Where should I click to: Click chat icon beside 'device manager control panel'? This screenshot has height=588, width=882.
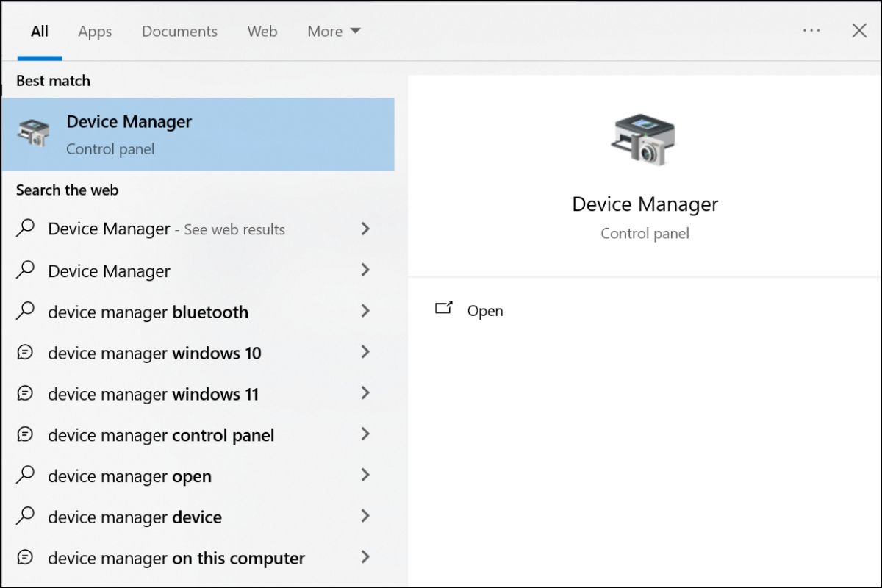(x=25, y=435)
